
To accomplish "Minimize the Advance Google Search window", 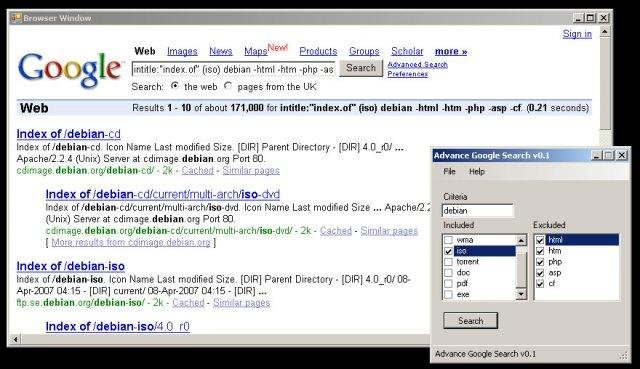I will coord(597,156).
